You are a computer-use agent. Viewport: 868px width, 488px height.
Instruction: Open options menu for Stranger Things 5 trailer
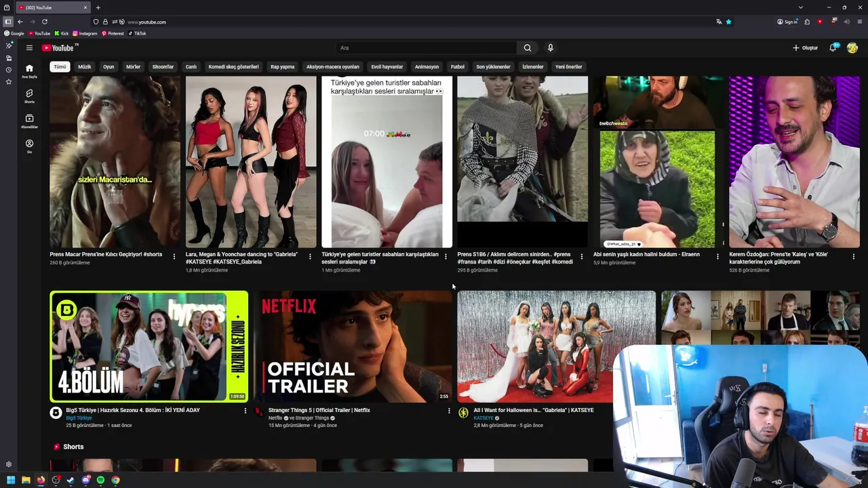click(449, 411)
